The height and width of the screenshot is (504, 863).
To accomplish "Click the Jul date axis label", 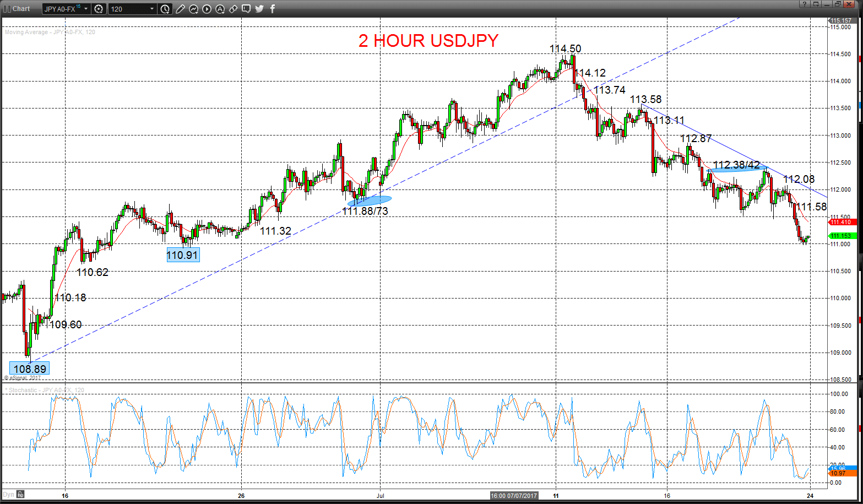I will coord(381,495).
